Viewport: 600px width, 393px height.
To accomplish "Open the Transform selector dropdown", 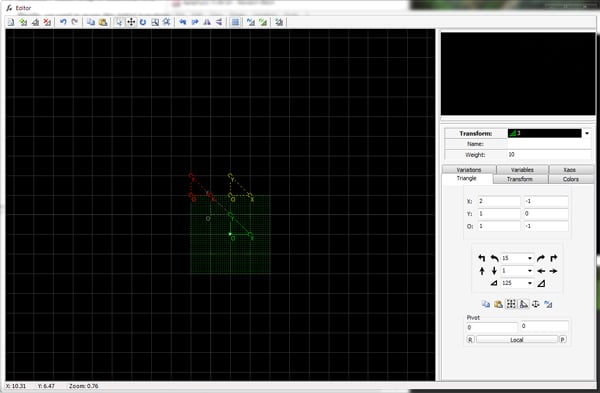I will pyautogui.click(x=587, y=133).
